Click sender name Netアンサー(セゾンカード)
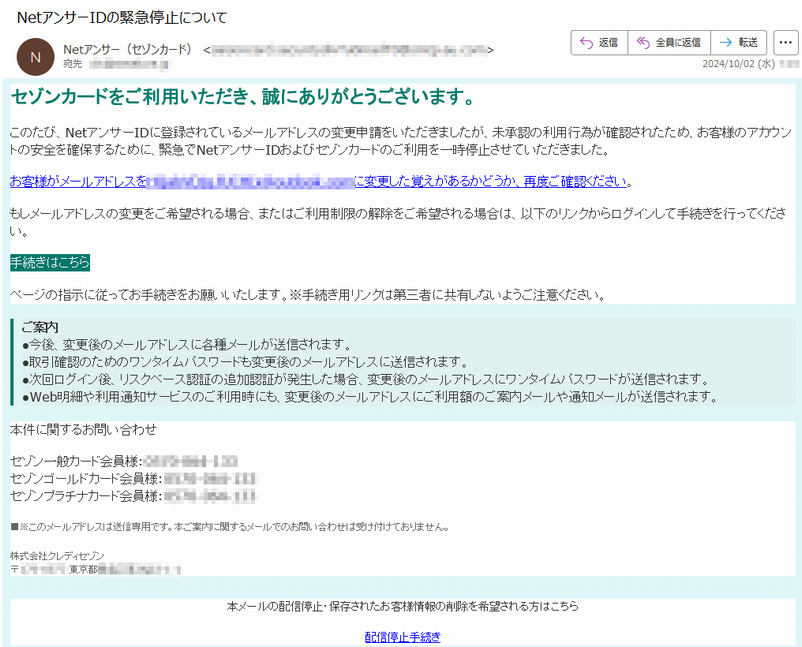 pos(128,50)
